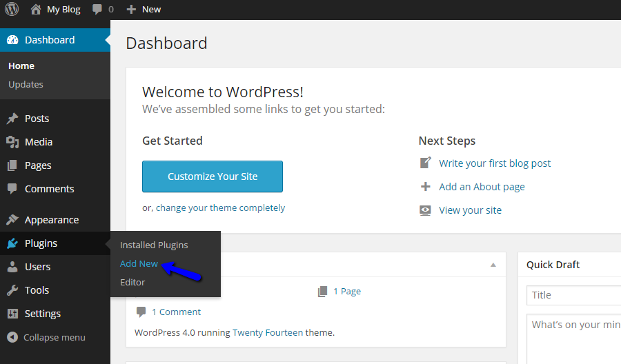Open the New content dropdown
Screen dimensions: 621x364
pyautogui.click(x=144, y=10)
